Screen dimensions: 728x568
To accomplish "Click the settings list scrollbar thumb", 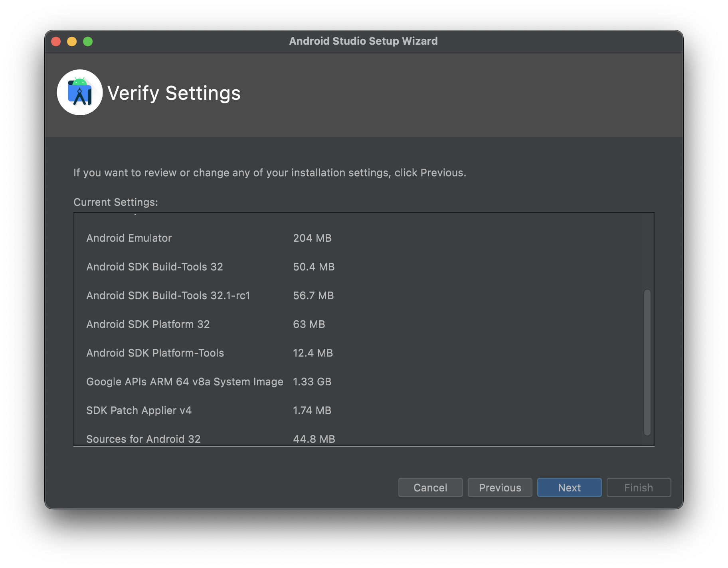I will coord(647,362).
